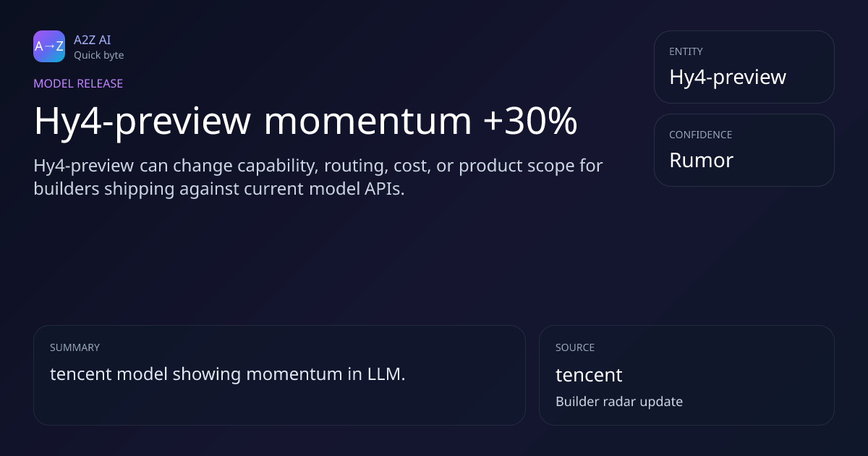The image size is (868, 456).
Task: Click the +30% figure in headline
Action: click(530, 121)
